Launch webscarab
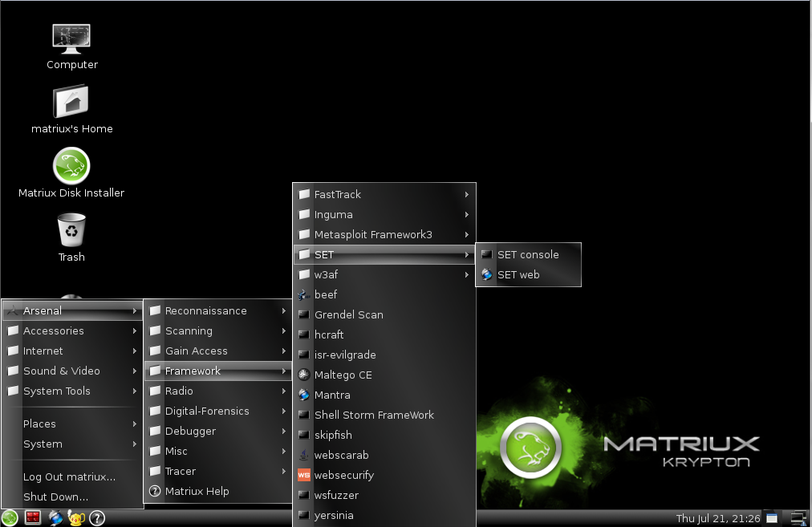Viewport: 812px width, 527px height. click(339, 455)
